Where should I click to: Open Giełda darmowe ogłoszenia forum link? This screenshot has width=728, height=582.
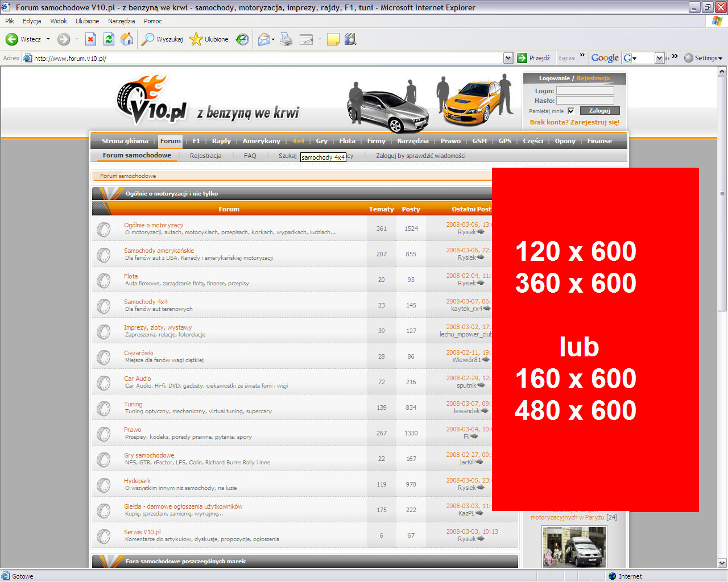183,506
